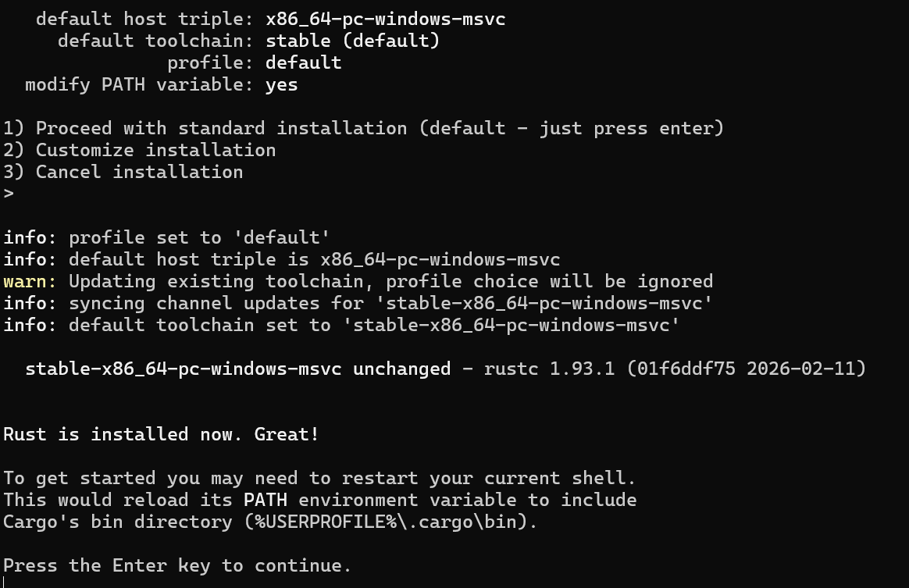
Task: Click the commit hash 01f6ddf75
Action: coord(686,369)
